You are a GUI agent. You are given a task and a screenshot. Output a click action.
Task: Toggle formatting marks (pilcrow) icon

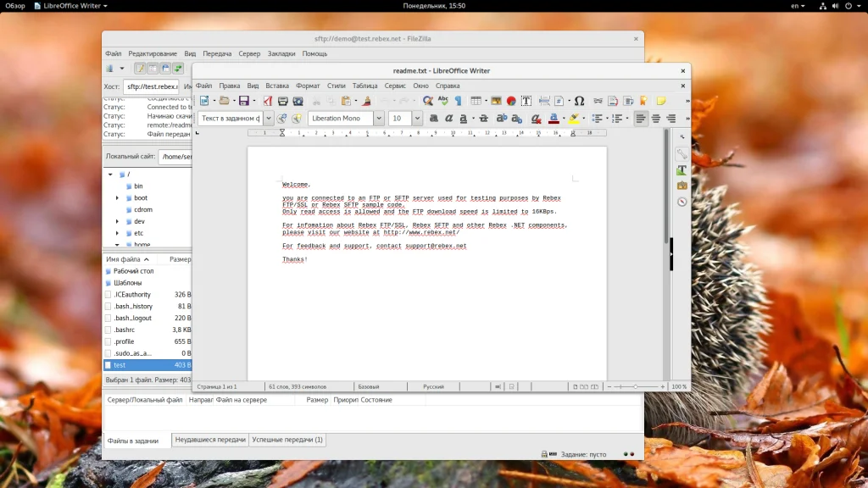(458, 102)
